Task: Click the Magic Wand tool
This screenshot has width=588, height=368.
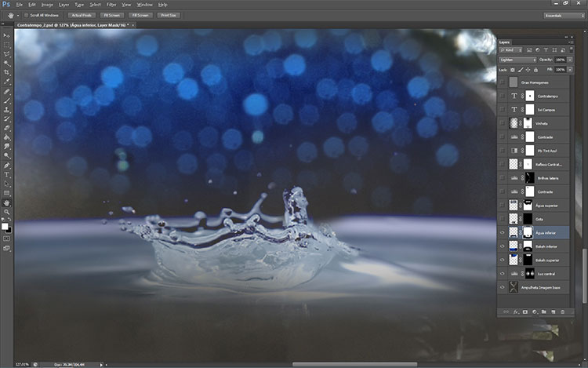Action: click(x=6, y=64)
